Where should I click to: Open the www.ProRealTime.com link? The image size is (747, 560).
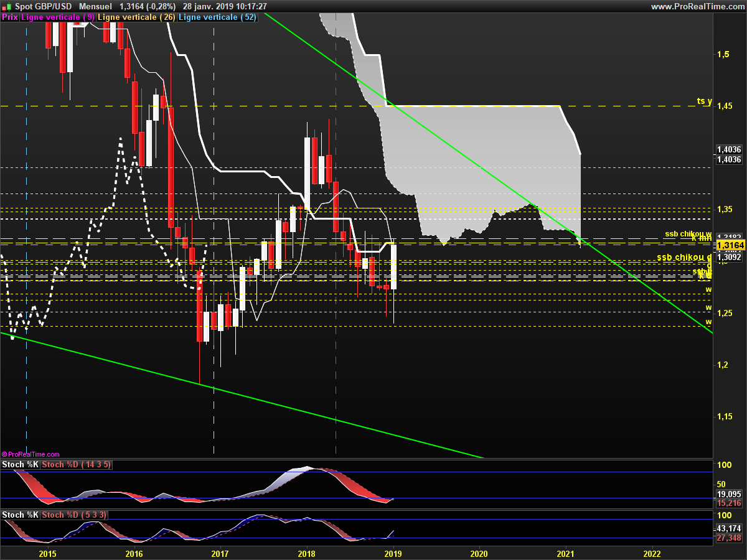coord(696,6)
